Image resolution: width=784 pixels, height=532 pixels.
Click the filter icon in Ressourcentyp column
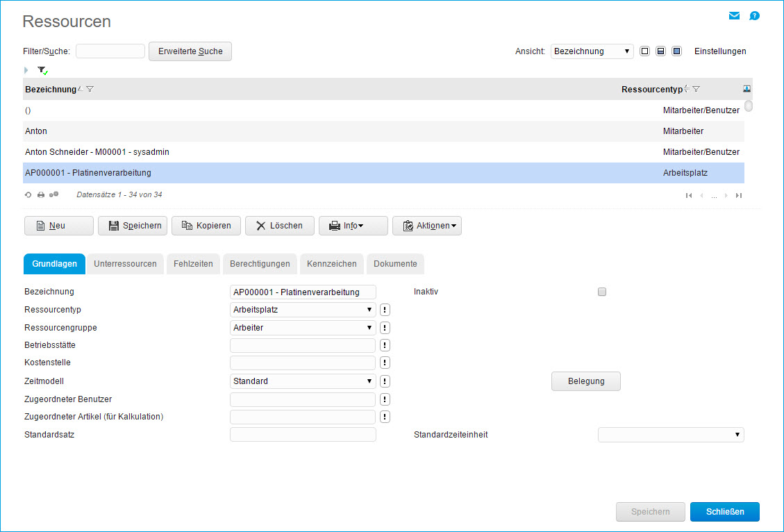coord(696,89)
